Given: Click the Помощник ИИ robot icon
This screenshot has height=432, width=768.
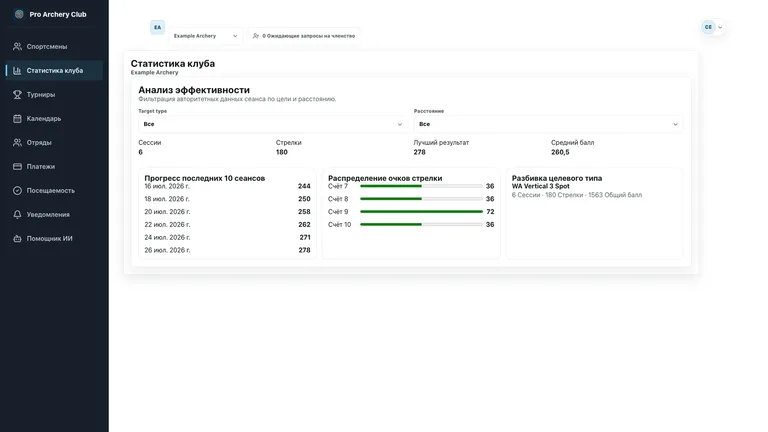Looking at the screenshot, I should 17,239.
